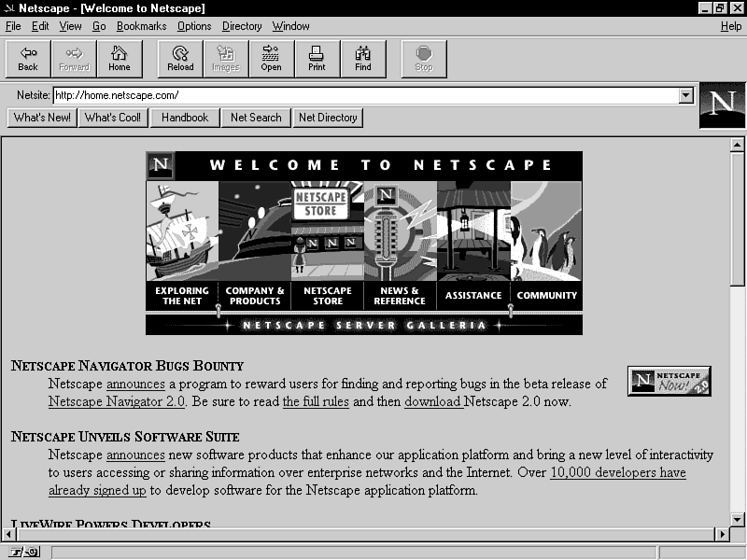Image resolution: width=747 pixels, height=560 pixels.
Task: Click the Netscape Unveils Software Suite heading
Action: (125, 437)
